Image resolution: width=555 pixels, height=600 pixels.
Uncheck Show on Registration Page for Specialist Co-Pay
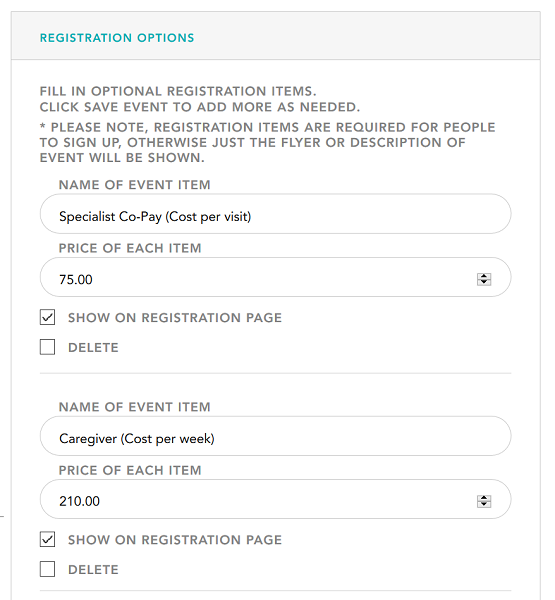click(x=47, y=317)
